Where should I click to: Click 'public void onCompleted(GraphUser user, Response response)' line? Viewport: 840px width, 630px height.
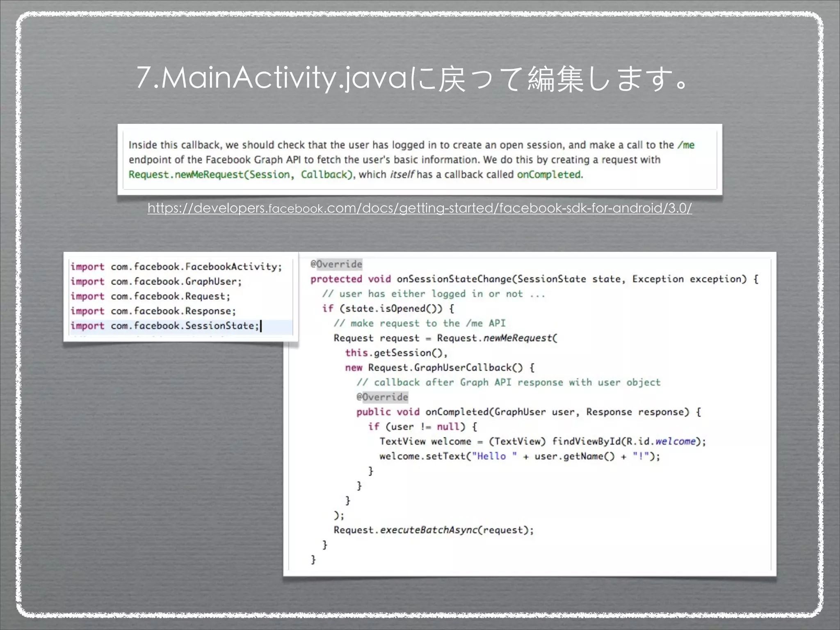coord(529,412)
